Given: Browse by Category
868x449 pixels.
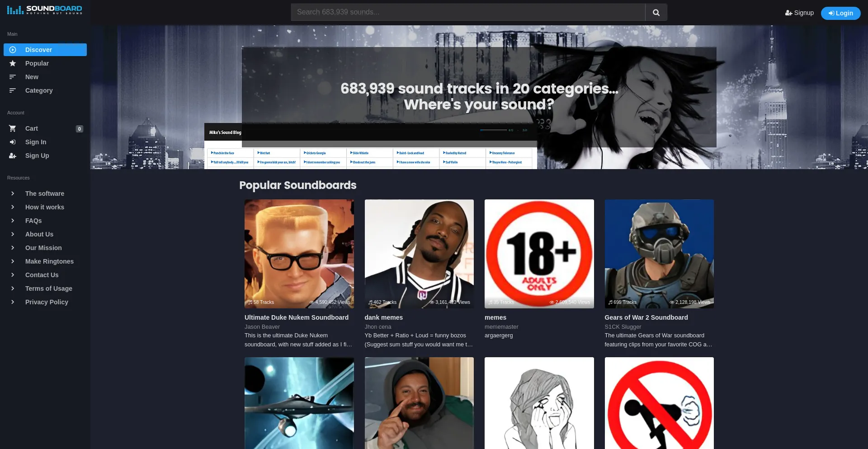Looking at the screenshot, I should [x=45, y=90].
